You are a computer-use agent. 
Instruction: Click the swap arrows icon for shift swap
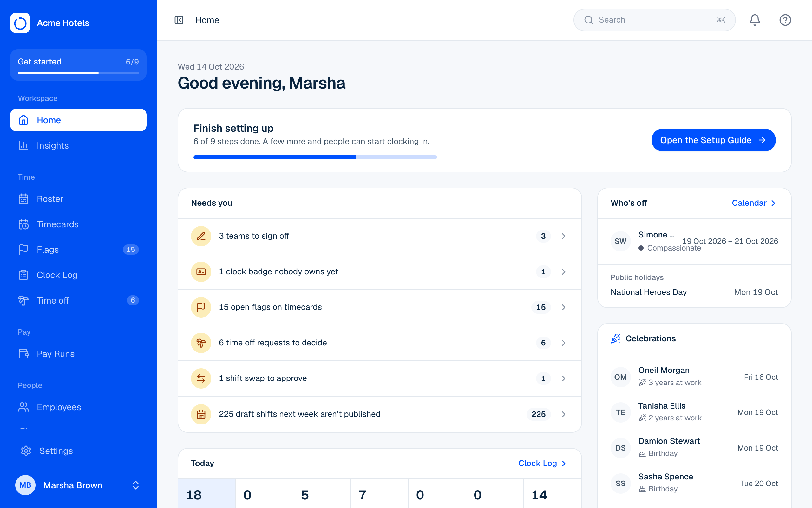pyautogui.click(x=201, y=378)
